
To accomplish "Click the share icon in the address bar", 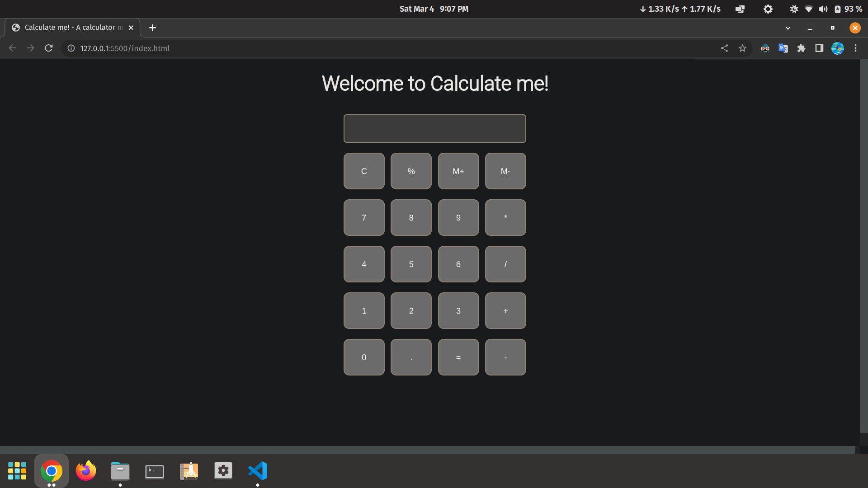I will (x=724, y=48).
